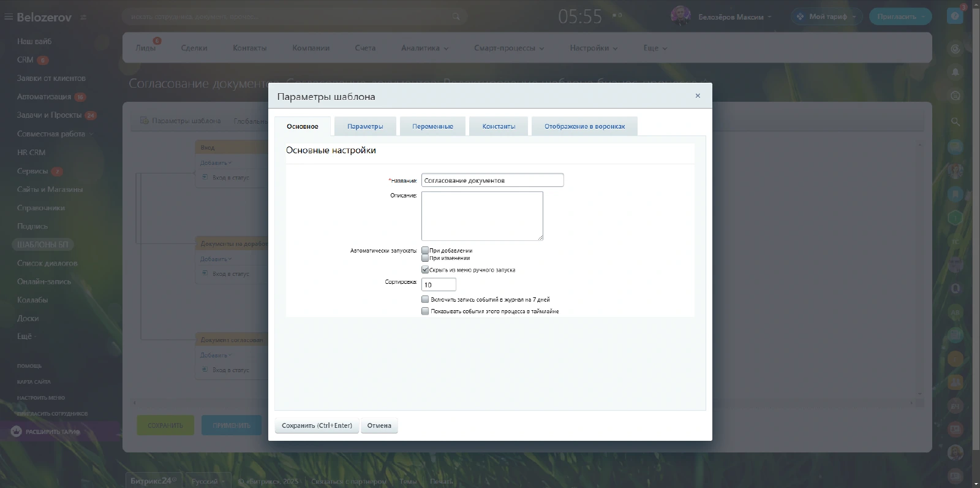Enable auto-launch При изменении checkbox

425,258
